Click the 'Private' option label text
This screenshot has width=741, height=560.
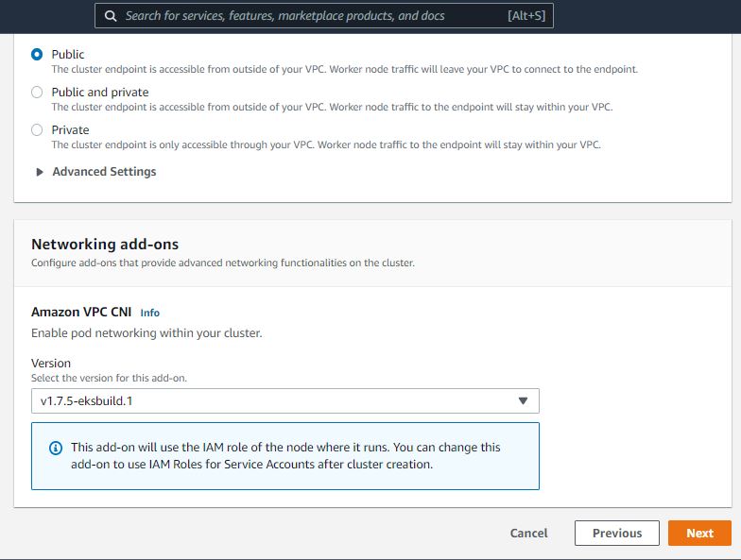70,130
